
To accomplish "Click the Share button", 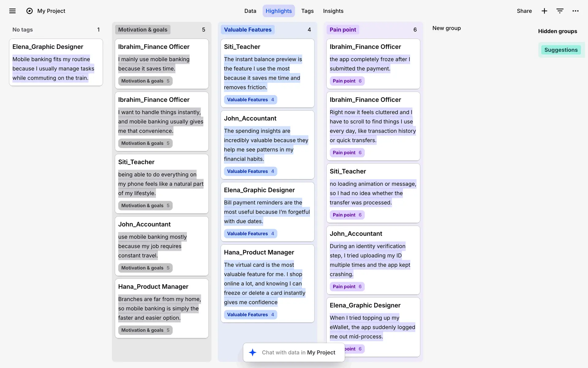I will 524,11.
